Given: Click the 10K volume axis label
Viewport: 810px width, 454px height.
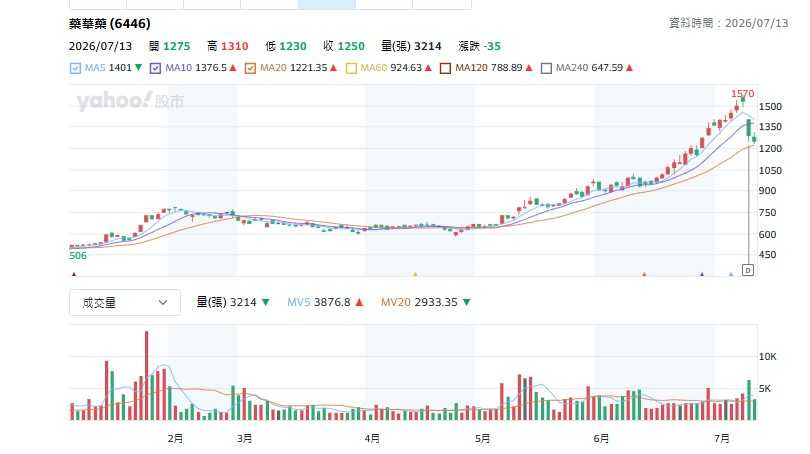Looking at the screenshot, I should coord(768,357).
